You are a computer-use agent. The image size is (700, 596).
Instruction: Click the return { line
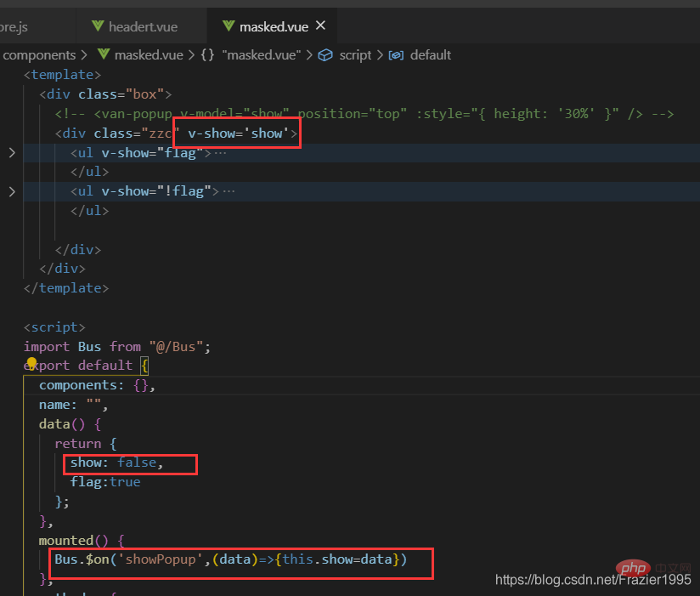(x=86, y=444)
